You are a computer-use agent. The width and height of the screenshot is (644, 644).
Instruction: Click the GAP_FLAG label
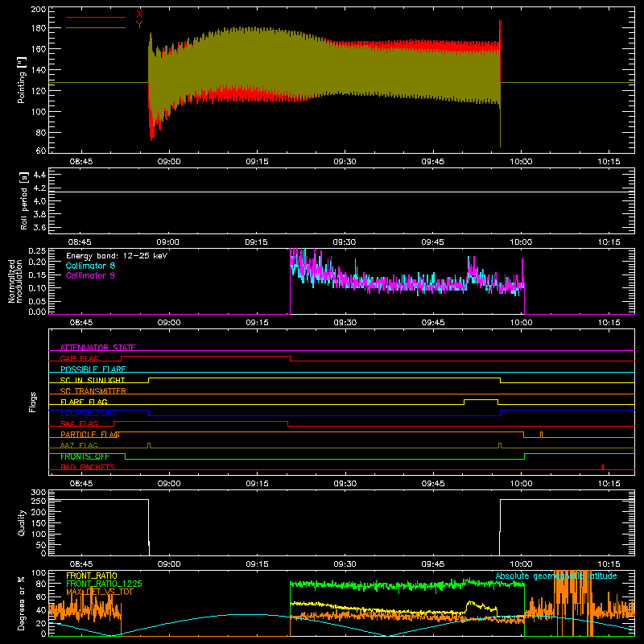click(79, 358)
